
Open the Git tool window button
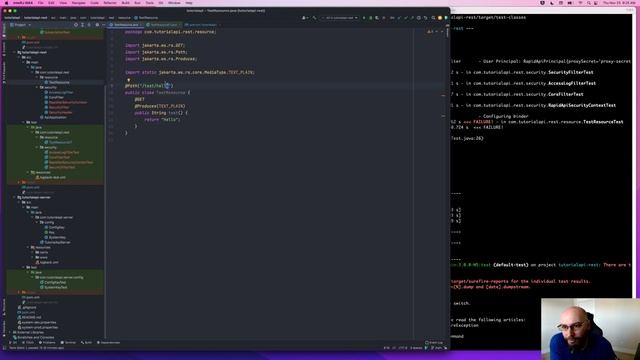click(13, 342)
